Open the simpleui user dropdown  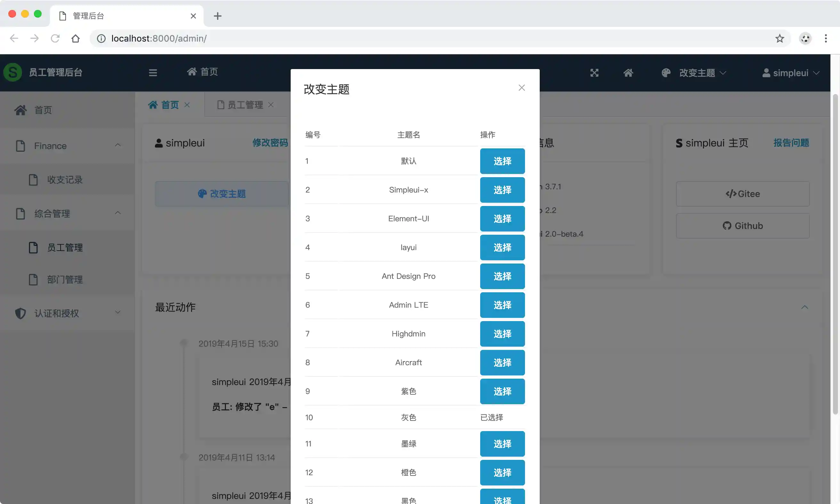point(790,73)
